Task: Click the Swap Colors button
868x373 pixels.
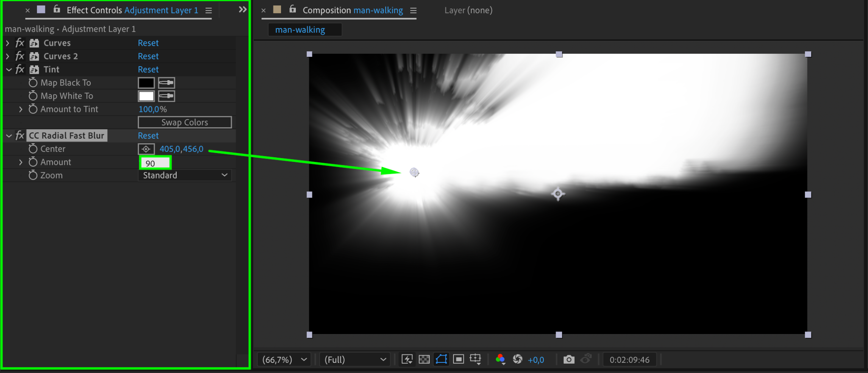Action: coord(185,122)
